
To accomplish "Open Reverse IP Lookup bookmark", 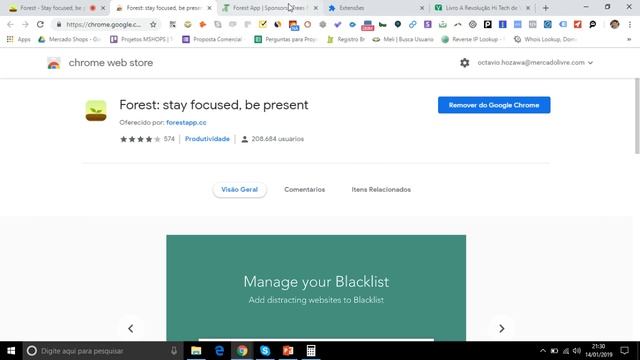I will coord(473,39).
